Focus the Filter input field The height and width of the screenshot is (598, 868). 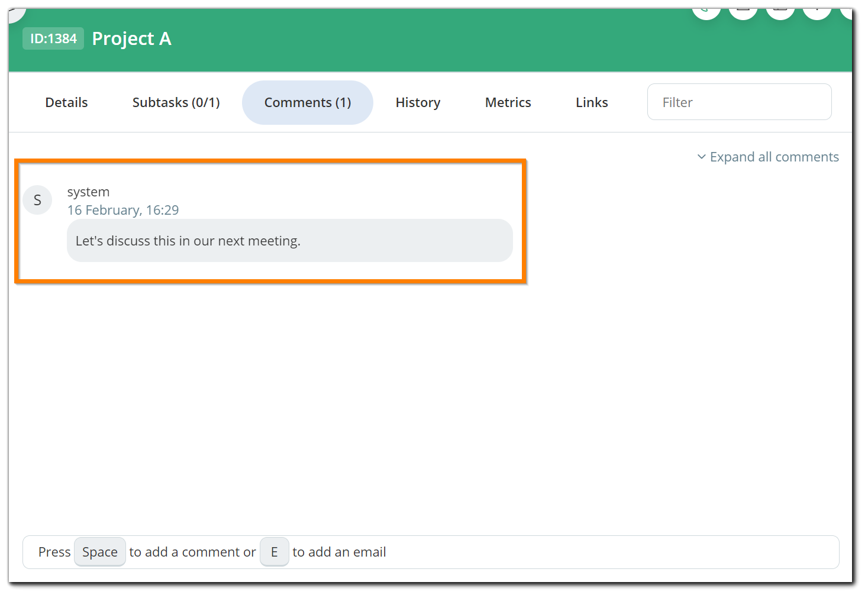pyautogui.click(x=739, y=102)
